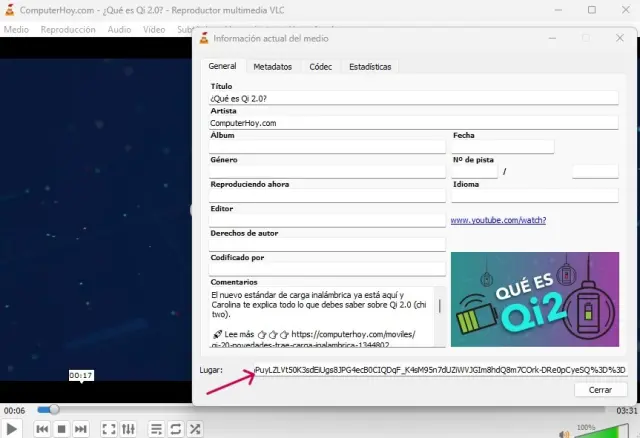Click the Título text field
This screenshot has height=438, width=640.
pos(413,98)
